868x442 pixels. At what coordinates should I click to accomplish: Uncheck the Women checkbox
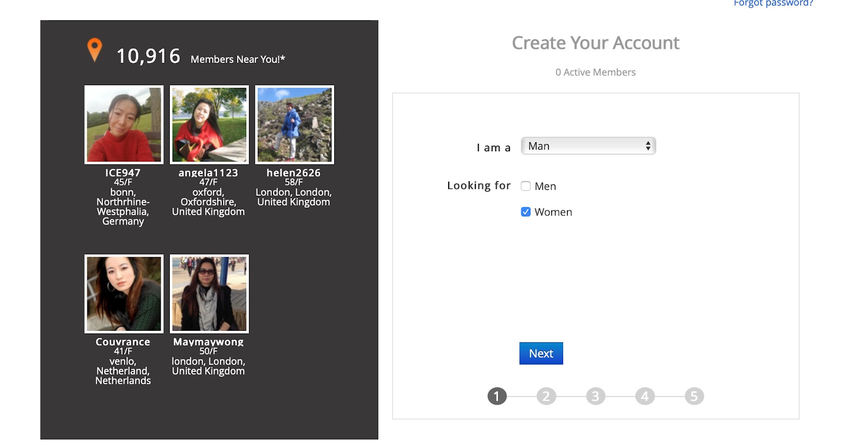click(x=526, y=212)
